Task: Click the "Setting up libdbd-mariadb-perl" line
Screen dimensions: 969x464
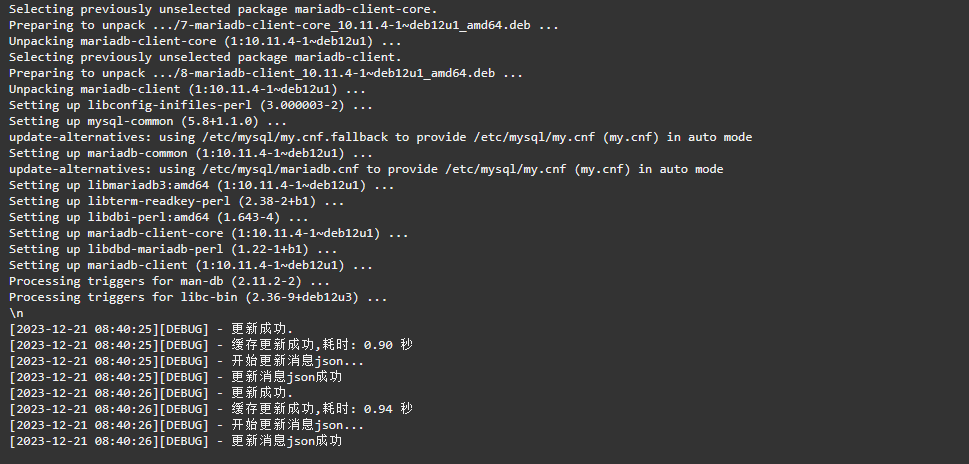Action: 173,250
